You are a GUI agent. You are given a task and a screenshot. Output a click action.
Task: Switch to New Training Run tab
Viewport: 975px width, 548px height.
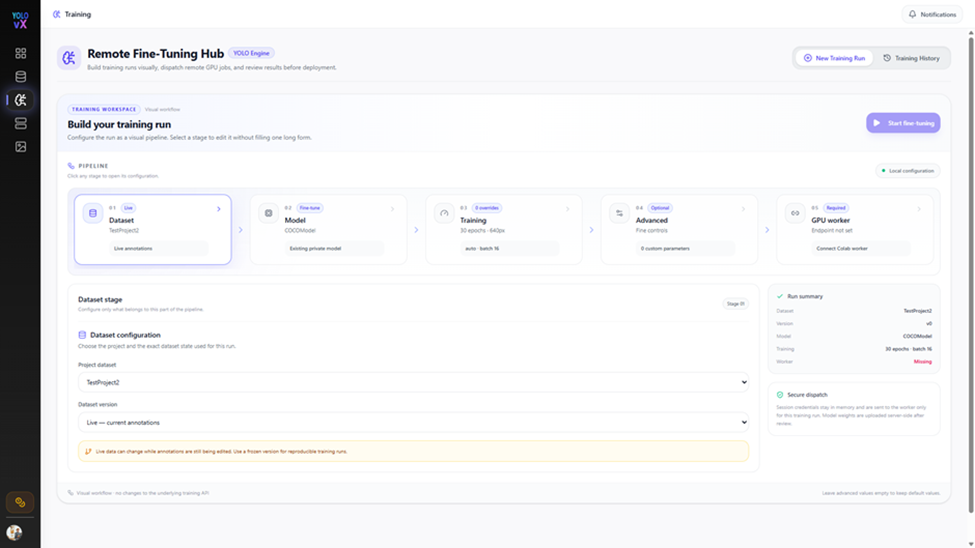click(834, 58)
